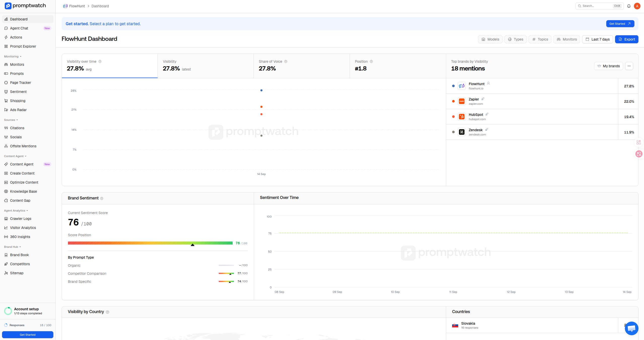Click the grid widget icon at right edge
The width and height of the screenshot is (644, 340).
pyautogui.click(x=639, y=143)
